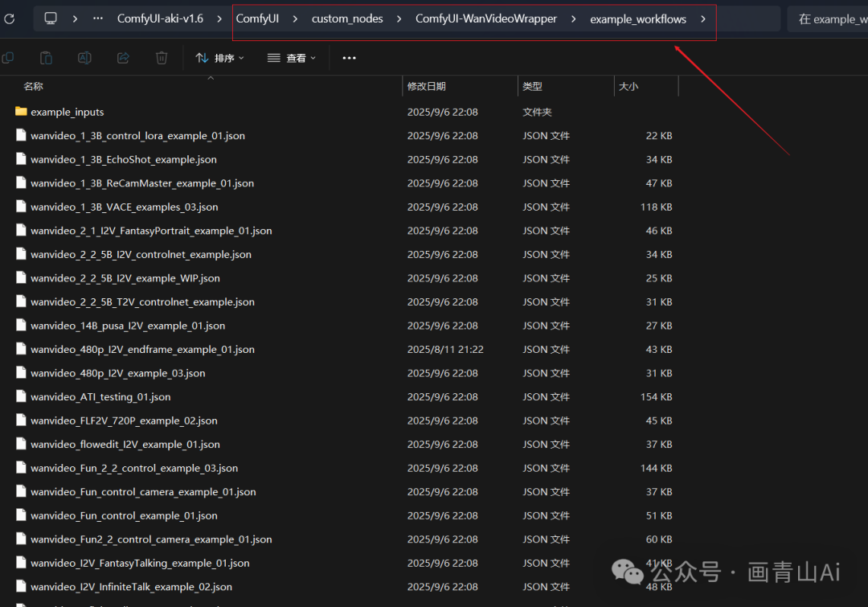This screenshot has height=607, width=868.
Task: Click the 154 KB size cell
Action: click(x=656, y=397)
